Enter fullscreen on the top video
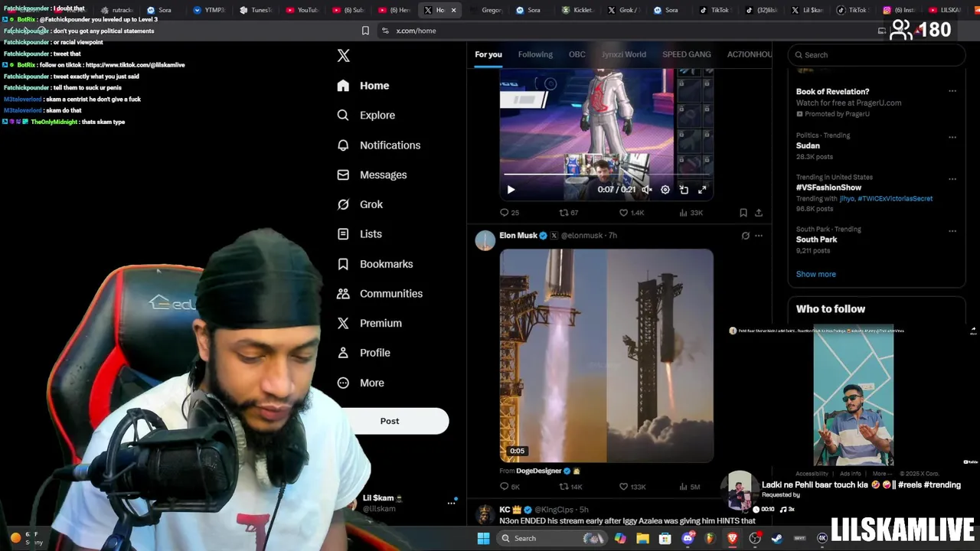This screenshot has width=980, height=551. coord(702,190)
